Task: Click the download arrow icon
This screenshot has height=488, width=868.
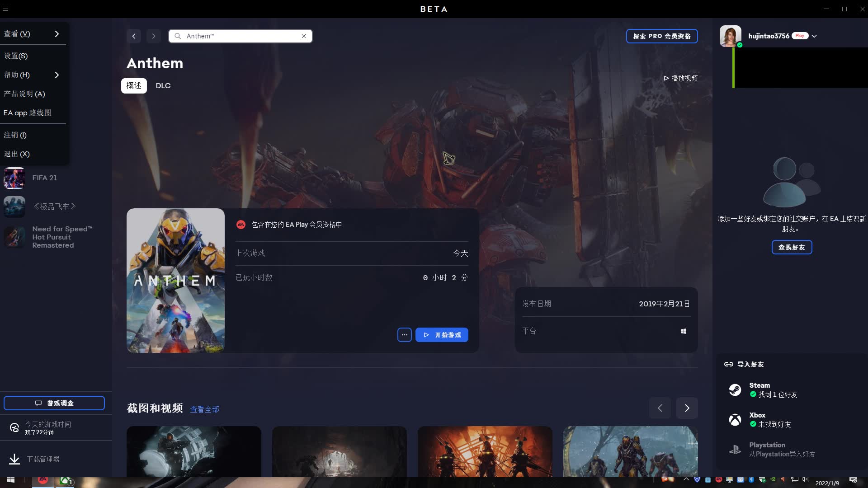Action: [x=14, y=459]
